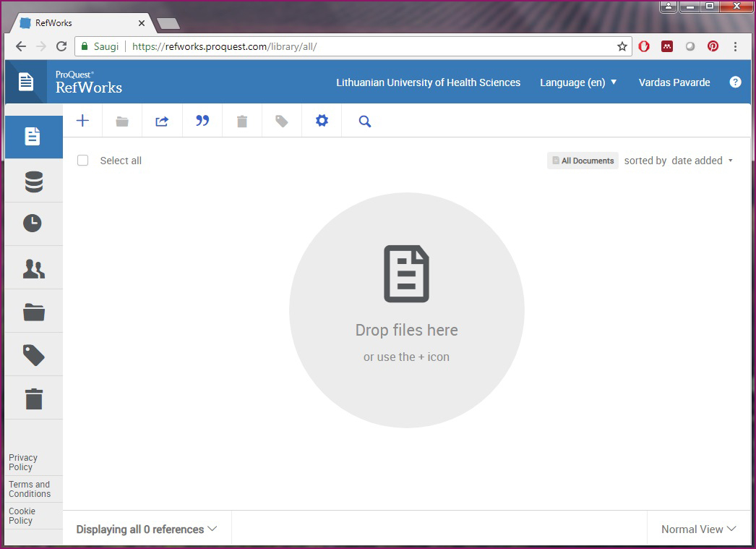Open My Folders in the sidebar
The height and width of the screenshot is (549, 756).
pos(33,312)
